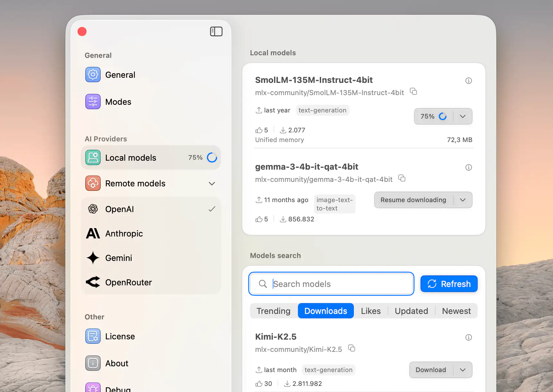Select the OpenRouter logo icon

pos(93,282)
